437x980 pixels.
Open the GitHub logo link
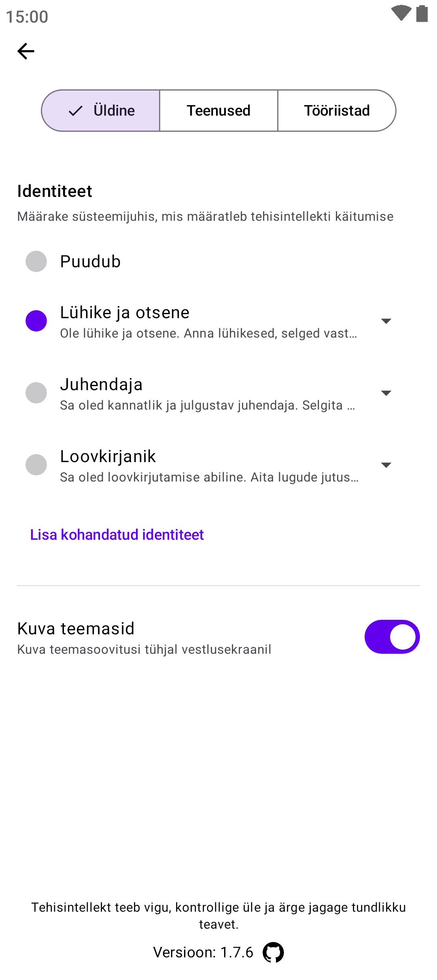273,953
